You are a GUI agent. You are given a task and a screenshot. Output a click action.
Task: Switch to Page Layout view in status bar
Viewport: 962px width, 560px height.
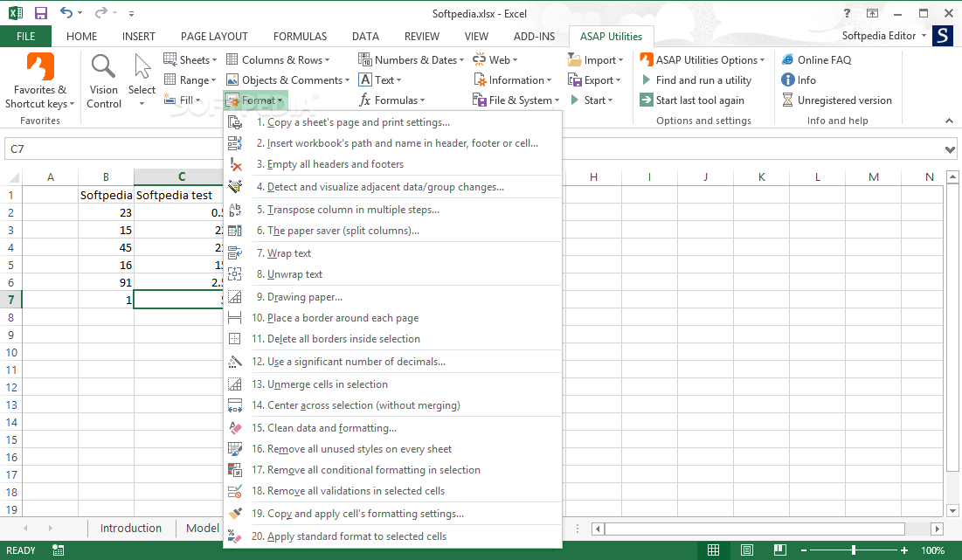(x=747, y=550)
